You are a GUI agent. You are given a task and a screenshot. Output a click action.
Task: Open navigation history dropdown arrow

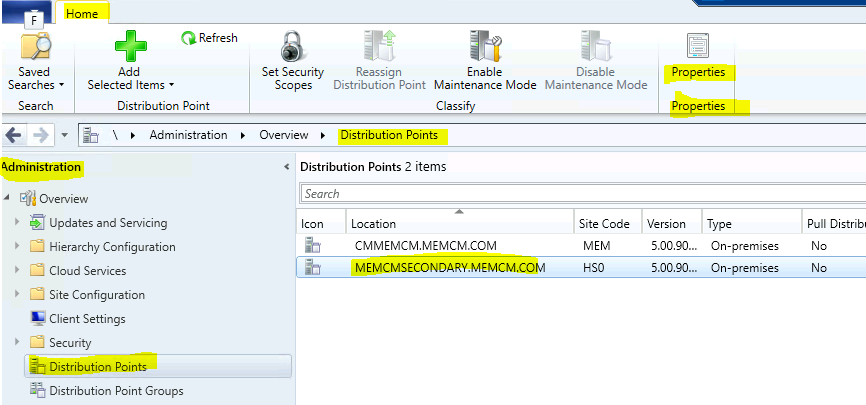[x=65, y=135]
